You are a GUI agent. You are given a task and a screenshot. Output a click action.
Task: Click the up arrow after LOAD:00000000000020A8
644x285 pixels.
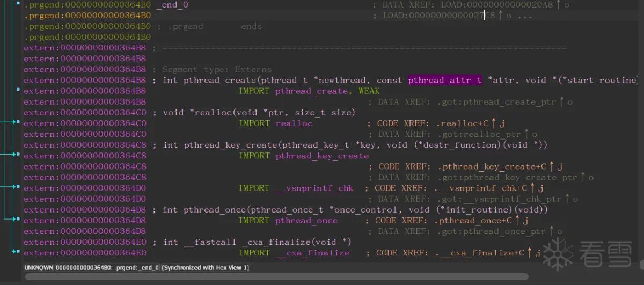[558, 5]
